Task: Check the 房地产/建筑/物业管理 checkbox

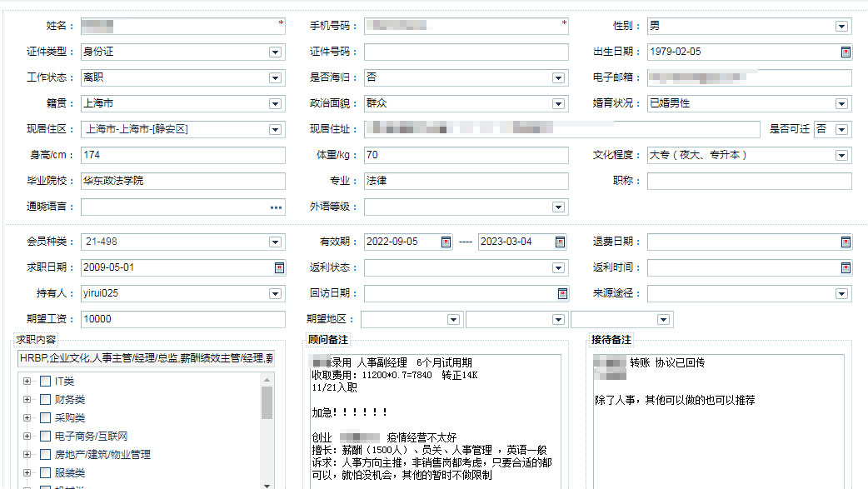Action: coord(45,454)
